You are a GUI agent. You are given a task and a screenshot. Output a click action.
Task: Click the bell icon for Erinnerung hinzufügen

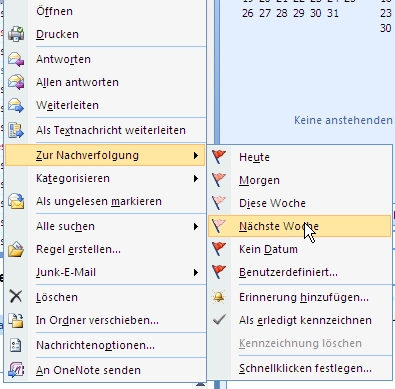pyautogui.click(x=219, y=297)
